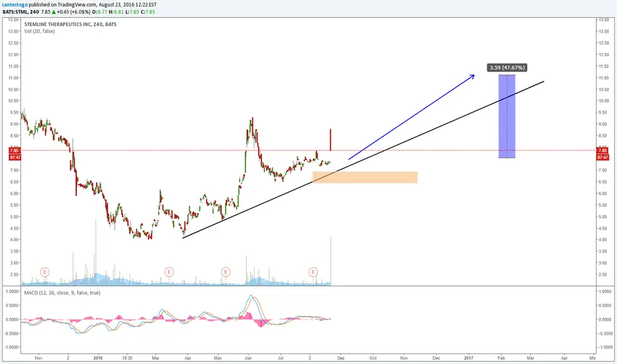Select the black rising trend line
The image size is (617, 364).
coord(363,159)
